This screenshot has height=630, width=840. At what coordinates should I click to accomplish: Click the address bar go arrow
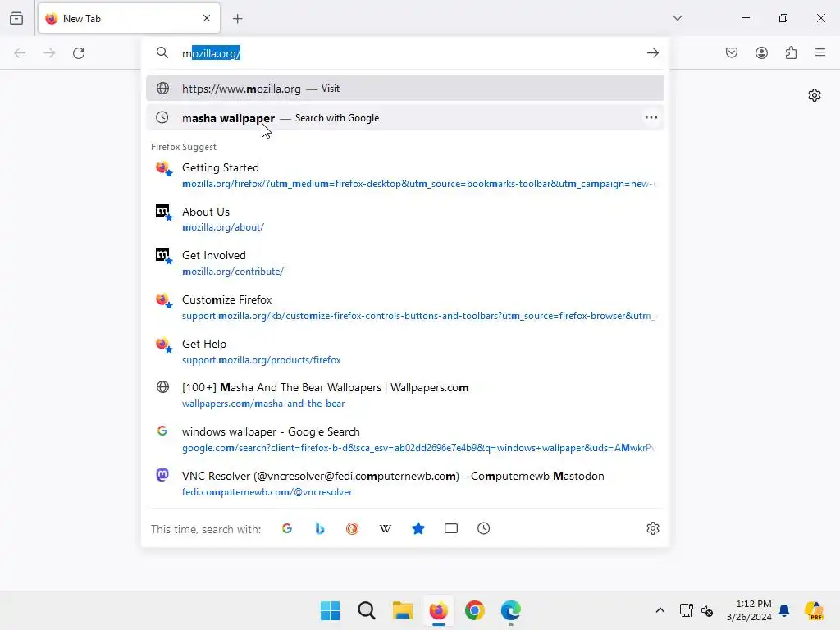tap(652, 53)
